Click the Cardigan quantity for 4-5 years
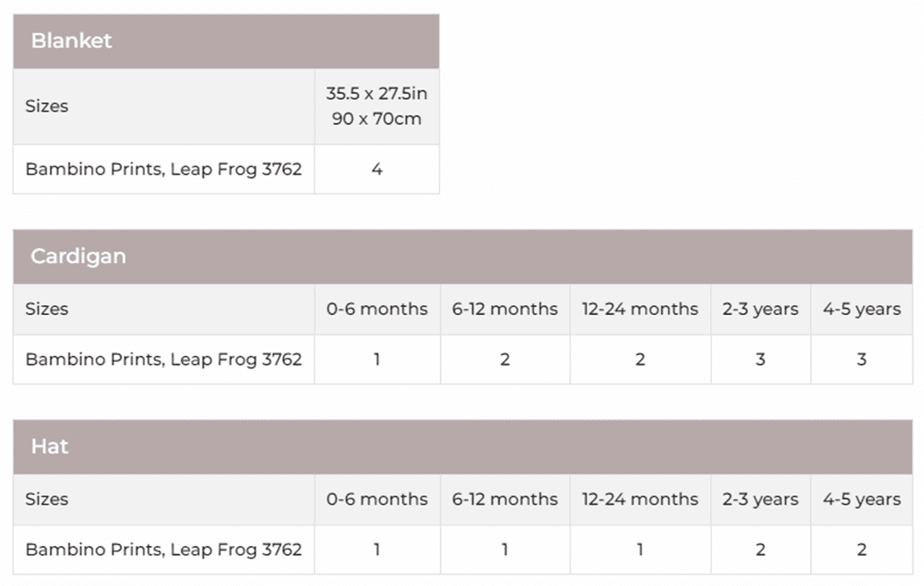Viewport: 924px width, 586px height. coord(862,359)
